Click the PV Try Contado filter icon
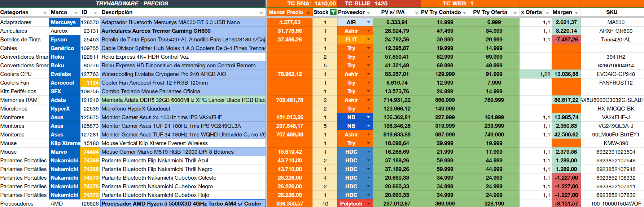This screenshot has height=207, width=644. 465,12
